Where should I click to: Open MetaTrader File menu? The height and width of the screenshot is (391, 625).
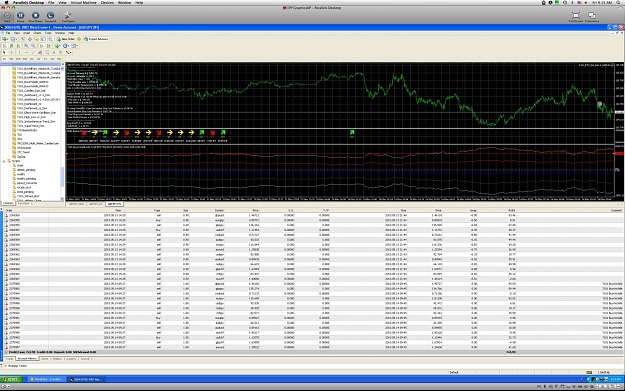pyautogui.click(x=8, y=33)
